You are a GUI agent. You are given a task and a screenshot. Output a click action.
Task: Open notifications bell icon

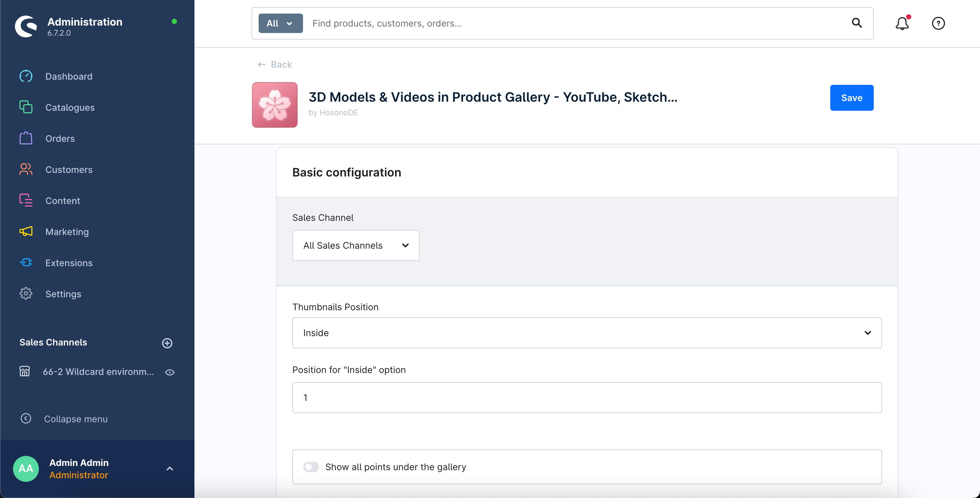click(x=903, y=23)
